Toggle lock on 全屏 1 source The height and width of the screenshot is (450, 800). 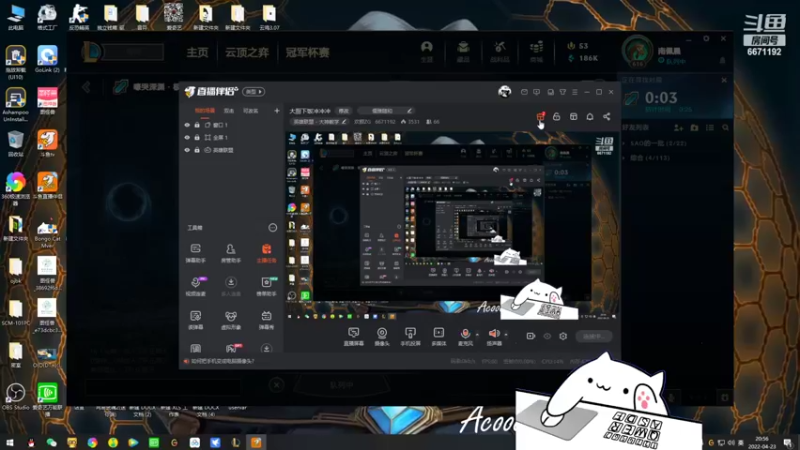click(197, 138)
